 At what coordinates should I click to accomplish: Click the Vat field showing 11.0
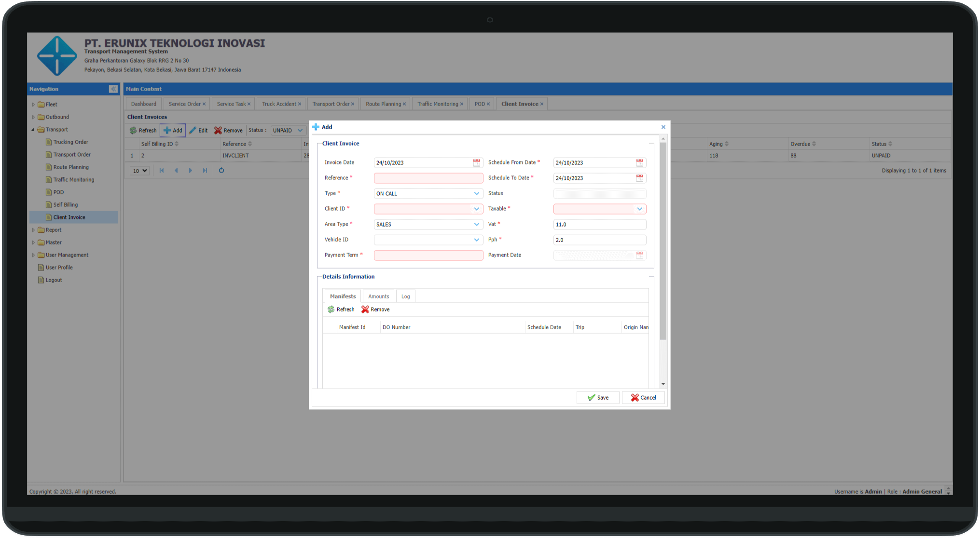click(x=600, y=225)
